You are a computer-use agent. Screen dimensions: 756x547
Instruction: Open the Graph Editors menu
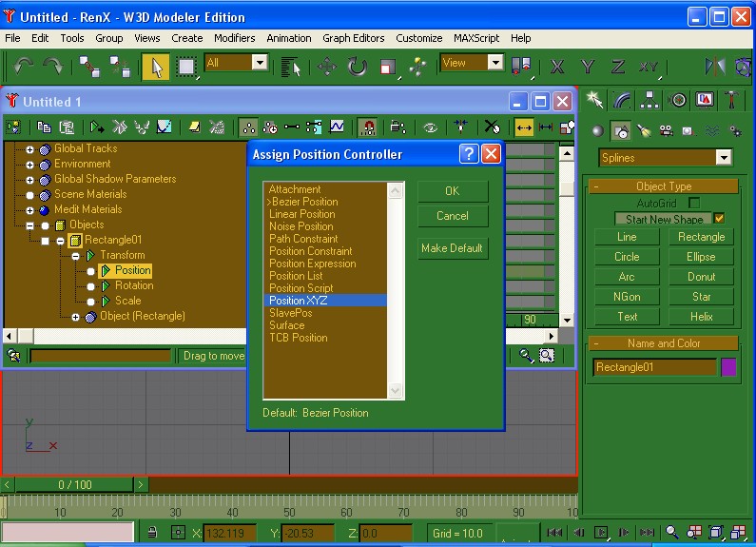pyautogui.click(x=353, y=38)
